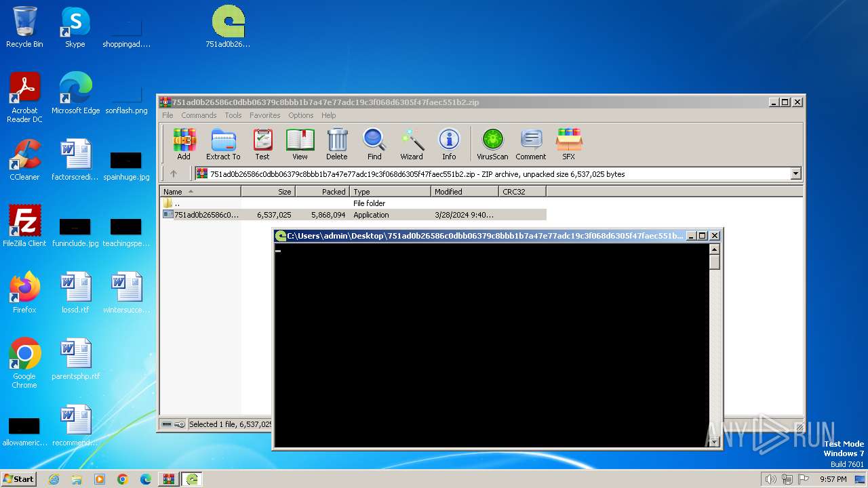This screenshot has height=488, width=868.
Task: Click the network tray icon
Action: (x=787, y=479)
